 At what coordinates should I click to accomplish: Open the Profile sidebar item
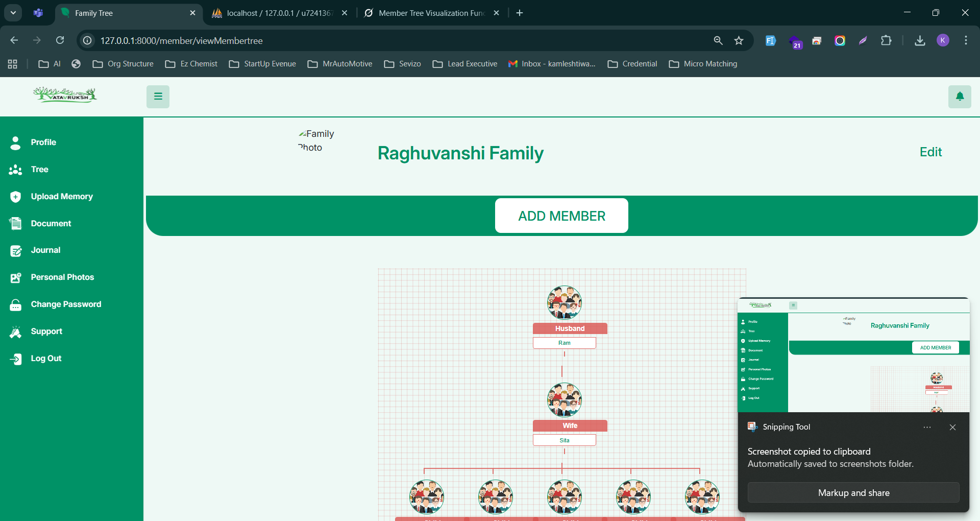coord(43,143)
